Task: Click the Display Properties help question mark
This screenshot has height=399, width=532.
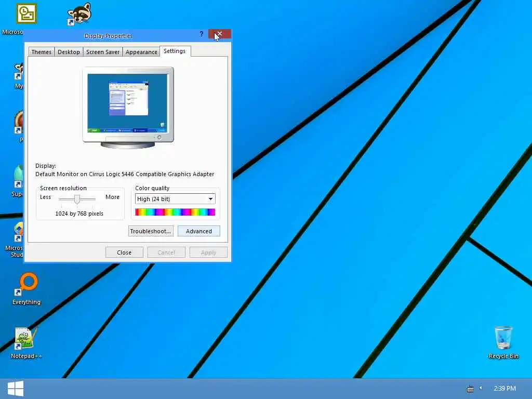Action: coord(202,34)
